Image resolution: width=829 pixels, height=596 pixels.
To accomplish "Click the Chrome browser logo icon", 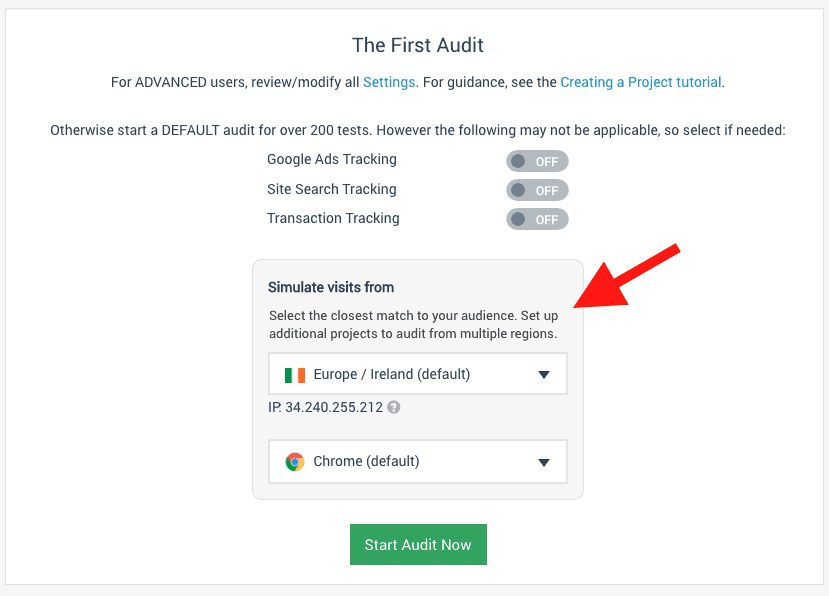I will click(x=294, y=462).
